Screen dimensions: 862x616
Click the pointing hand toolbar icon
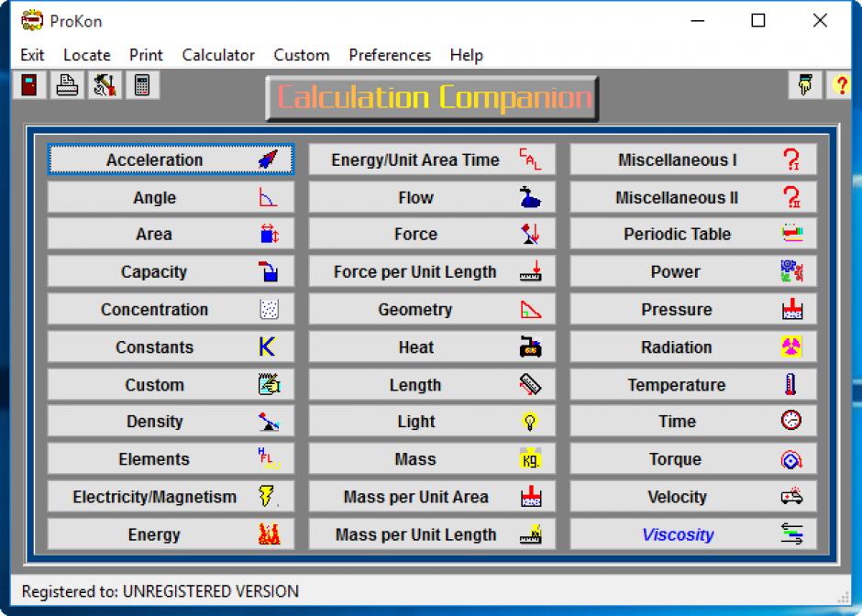(x=805, y=85)
